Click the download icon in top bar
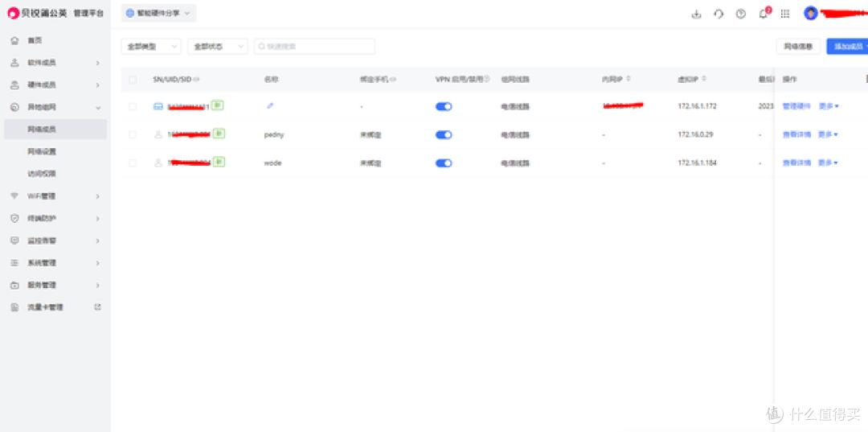 point(696,14)
